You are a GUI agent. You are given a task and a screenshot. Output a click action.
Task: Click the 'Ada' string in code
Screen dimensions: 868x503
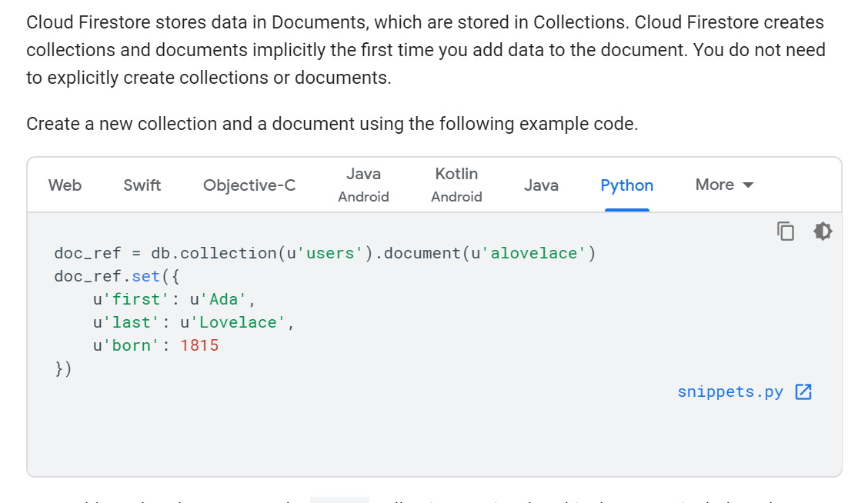coord(224,299)
